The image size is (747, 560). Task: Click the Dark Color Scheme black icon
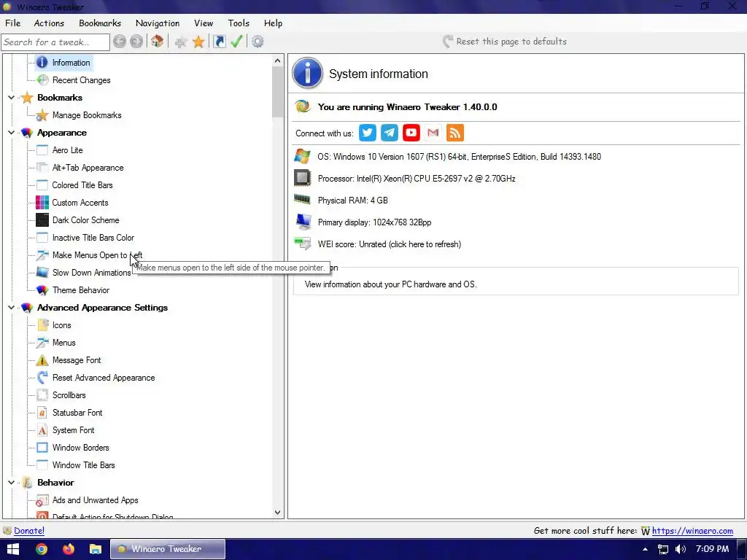tap(42, 220)
